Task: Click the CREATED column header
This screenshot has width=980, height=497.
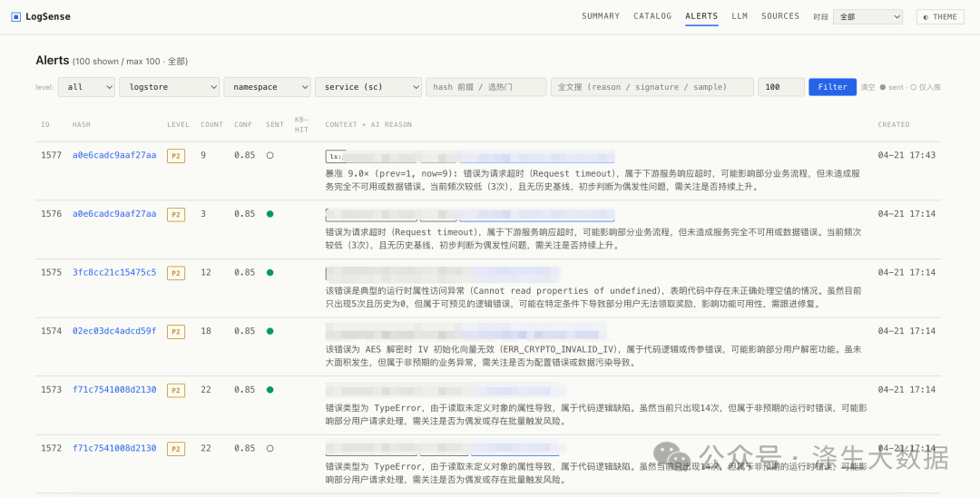Action: (894, 125)
